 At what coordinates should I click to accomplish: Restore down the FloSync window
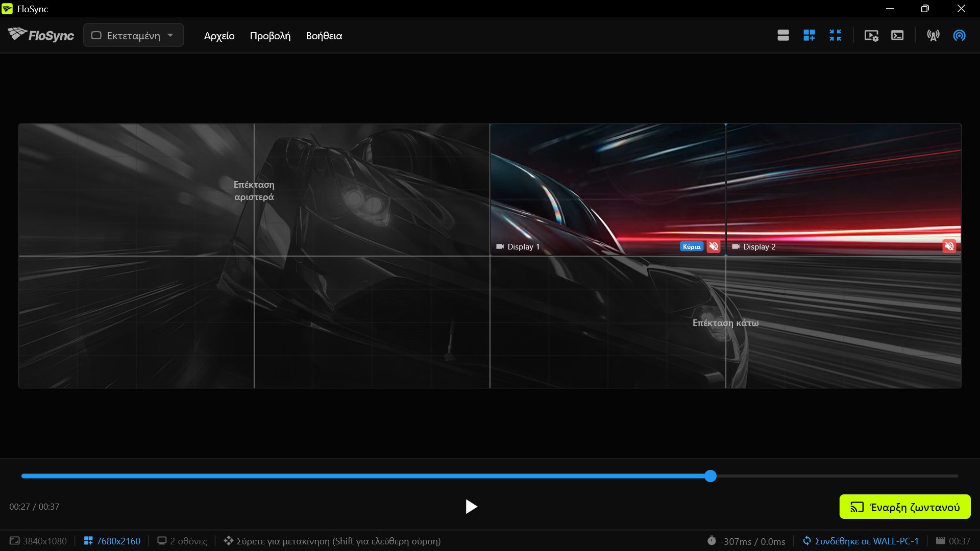coord(925,9)
